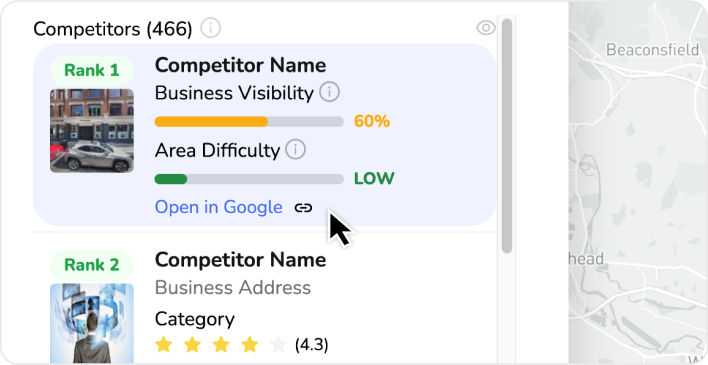The height and width of the screenshot is (365, 708).
Task: Click the Area Difficulty info icon
Action: pyautogui.click(x=295, y=150)
